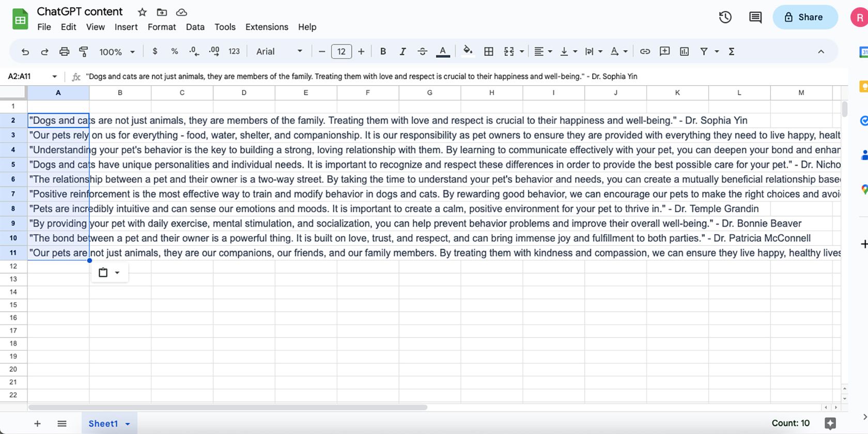The width and height of the screenshot is (868, 434).
Task: Toggle strikethrough formatting
Action: pyautogui.click(x=422, y=51)
